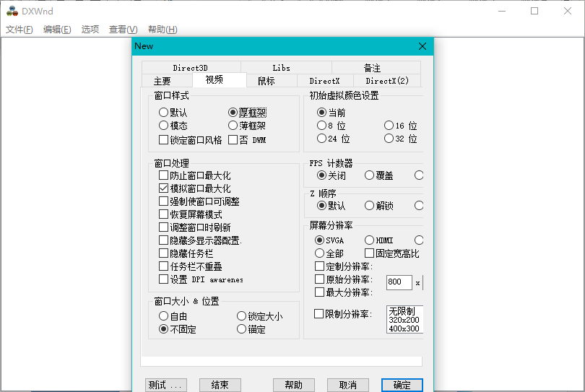
Task: Enable 隐藏任务栏 checkbox
Action: (x=163, y=253)
